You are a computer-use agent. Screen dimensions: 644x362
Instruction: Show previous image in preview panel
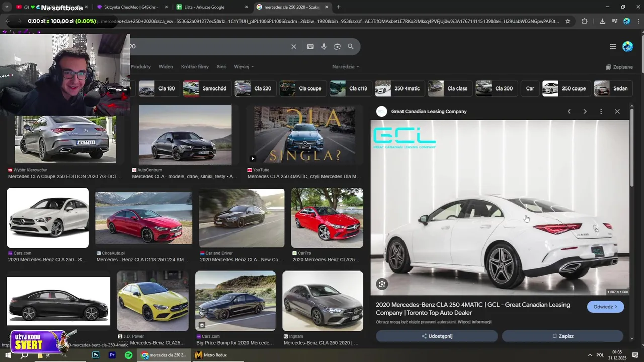[x=569, y=111]
